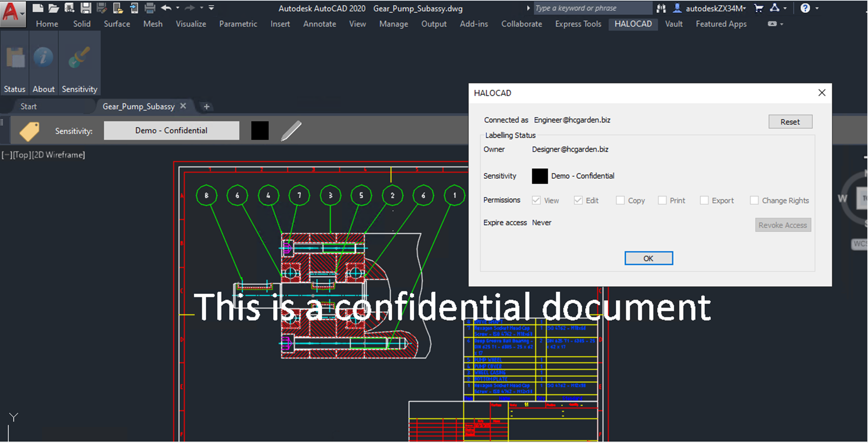This screenshot has width=868, height=443.
Task: Click the black Sensitivity swatch in HALOCAD dialog
Action: [539, 176]
